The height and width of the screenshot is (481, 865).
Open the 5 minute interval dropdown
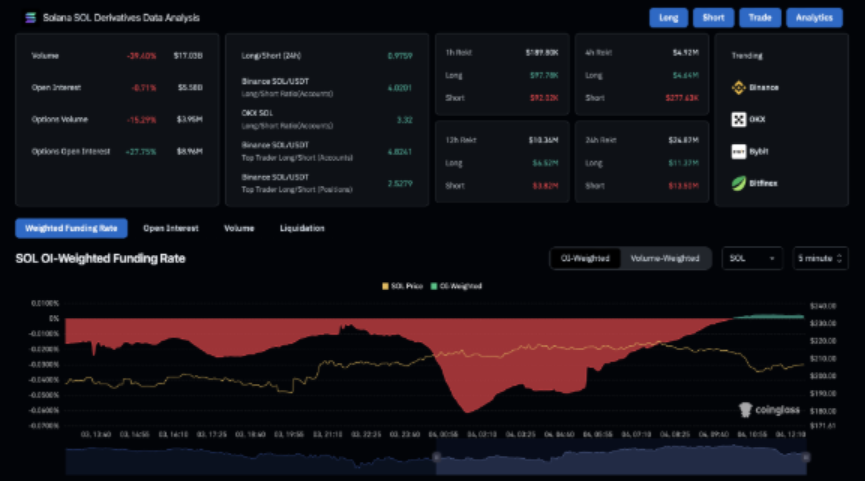tap(820, 258)
